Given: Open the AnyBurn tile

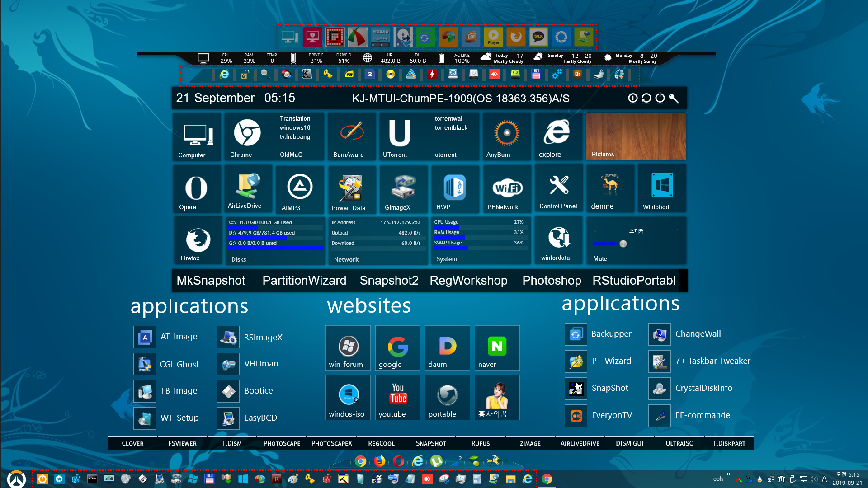Looking at the screenshot, I should pos(507,137).
